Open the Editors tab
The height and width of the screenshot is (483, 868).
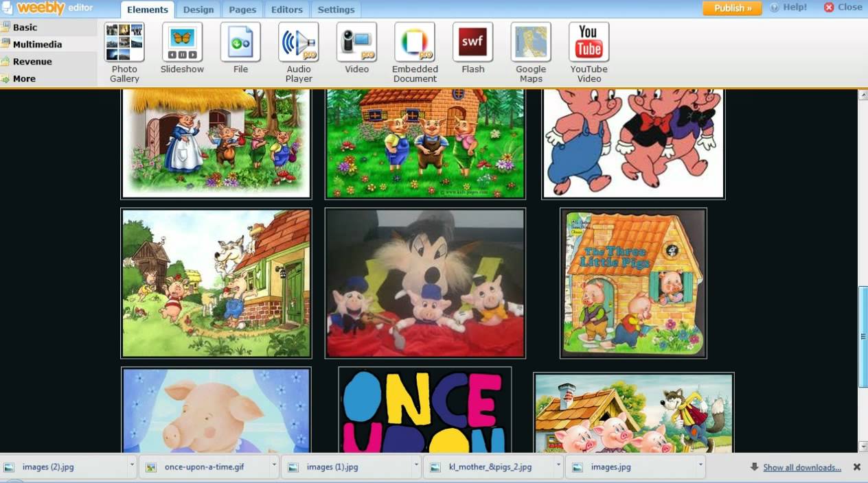point(287,10)
